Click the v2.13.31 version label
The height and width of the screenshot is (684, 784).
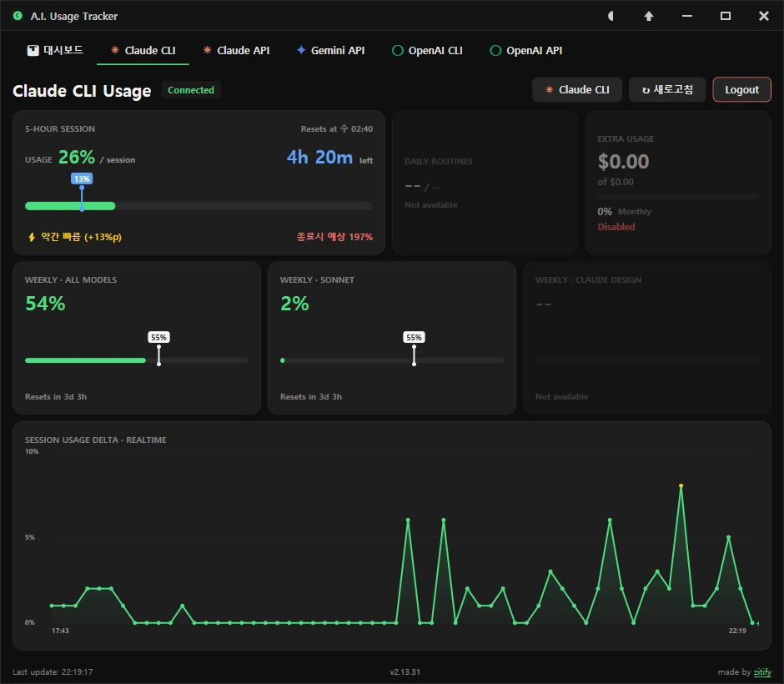(405, 672)
